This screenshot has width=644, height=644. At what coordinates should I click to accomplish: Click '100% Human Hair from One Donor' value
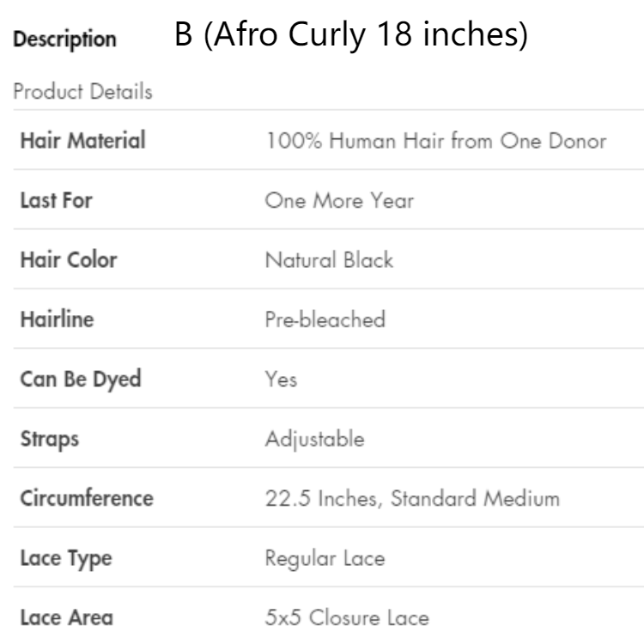tap(437, 141)
